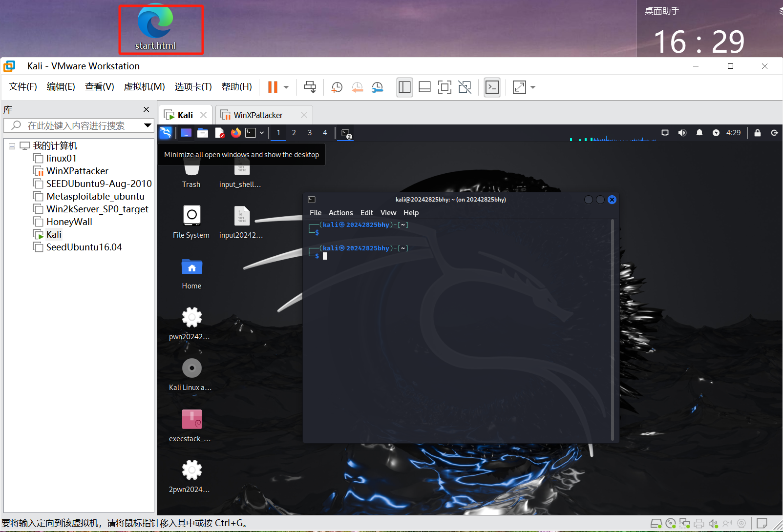The height and width of the screenshot is (532, 783).
Task: Collapse the 我的计算机 tree node
Action: [12, 146]
